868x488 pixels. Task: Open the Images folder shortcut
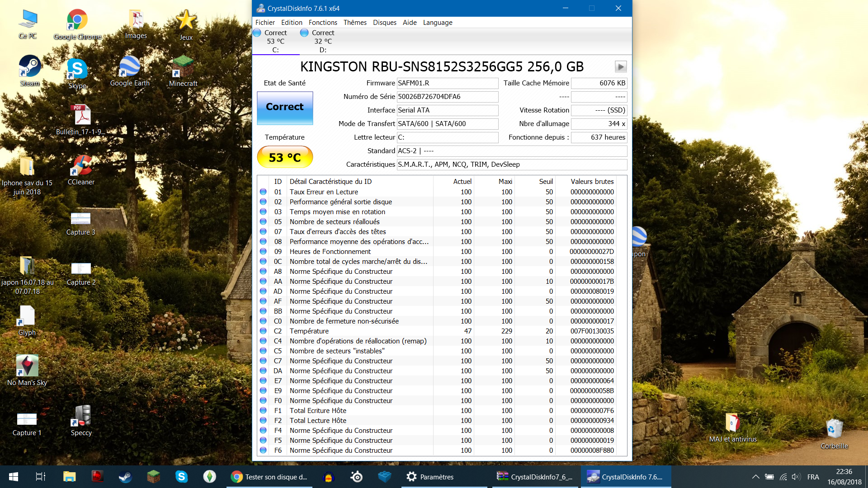(136, 24)
